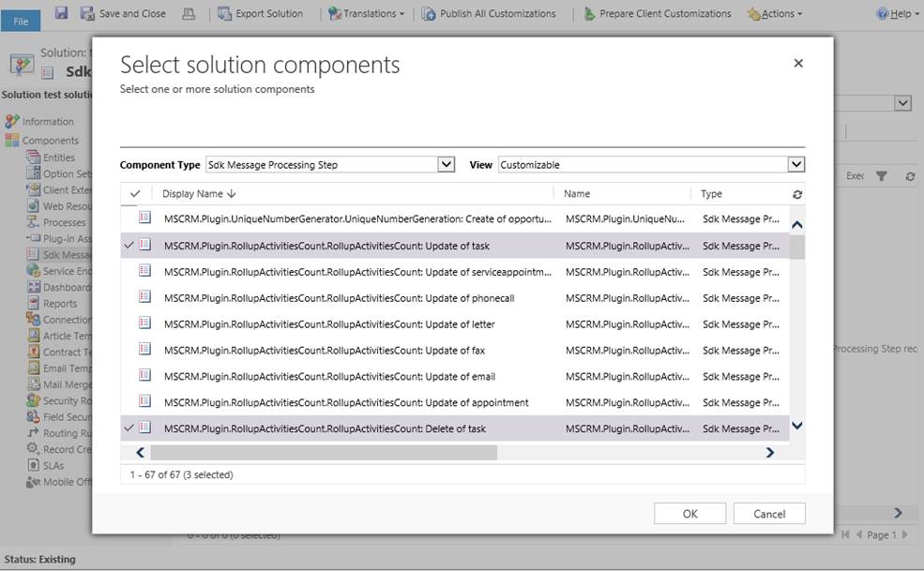Image resolution: width=924 pixels, height=571 pixels.
Task: Click the Security Roles sidebar icon
Action: point(34,400)
